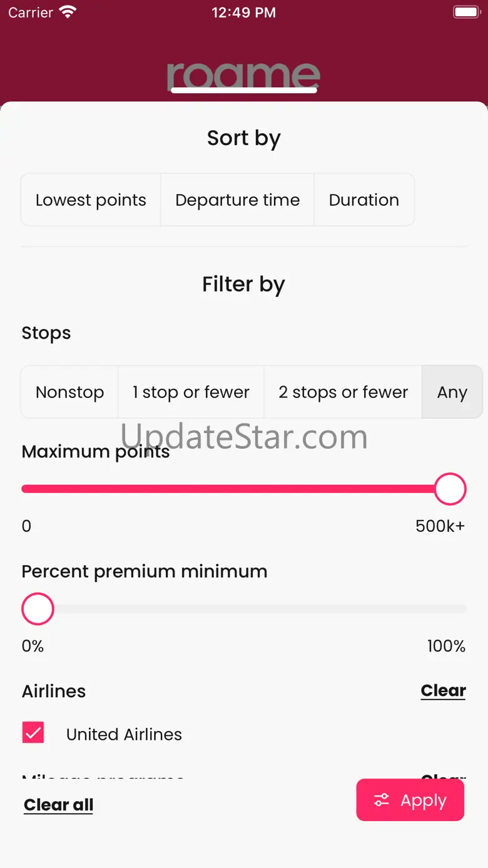Tap the battery indicator icon
This screenshot has height=868, width=488.
coord(465,13)
